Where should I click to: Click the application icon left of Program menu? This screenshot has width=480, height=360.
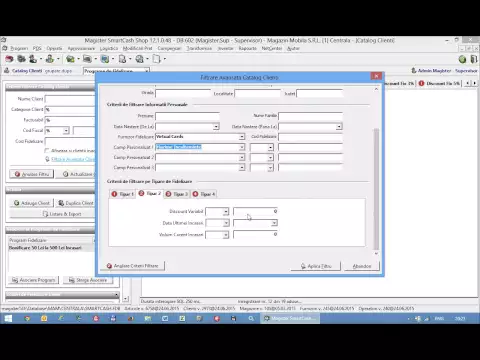point(5,48)
